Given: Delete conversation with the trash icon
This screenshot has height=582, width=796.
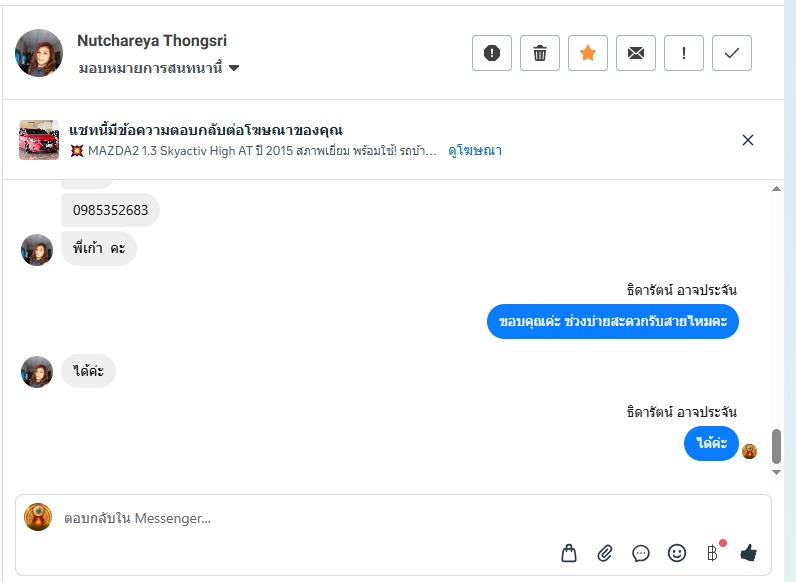Looking at the screenshot, I should (540, 54).
